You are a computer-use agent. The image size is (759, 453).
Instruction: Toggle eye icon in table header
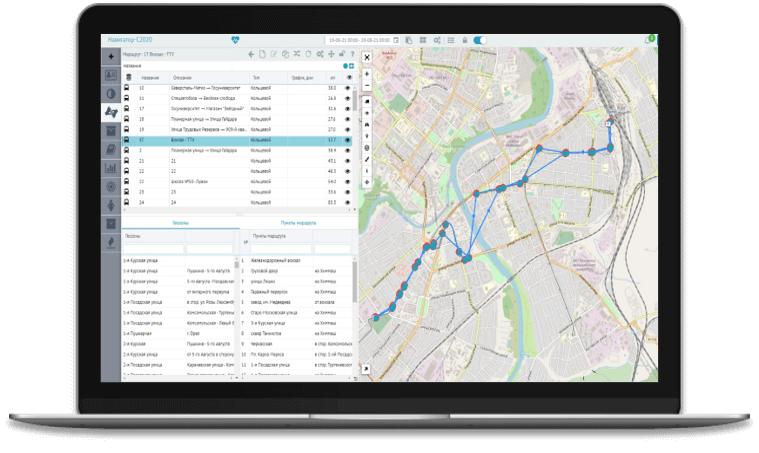pyautogui.click(x=349, y=77)
